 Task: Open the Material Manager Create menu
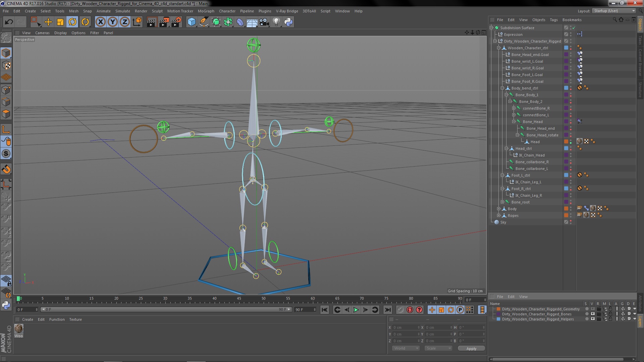pos(28,319)
